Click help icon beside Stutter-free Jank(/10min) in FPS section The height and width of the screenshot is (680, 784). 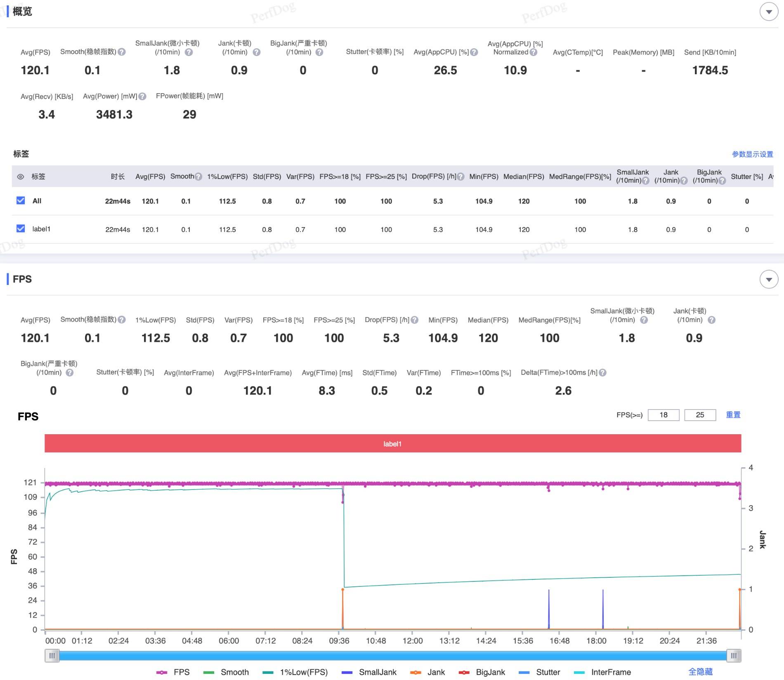click(711, 320)
